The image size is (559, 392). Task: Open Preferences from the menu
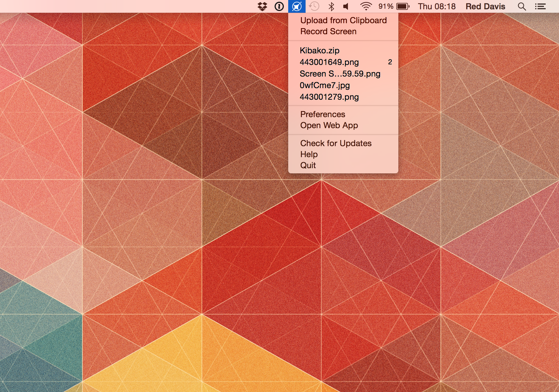(x=323, y=114)
